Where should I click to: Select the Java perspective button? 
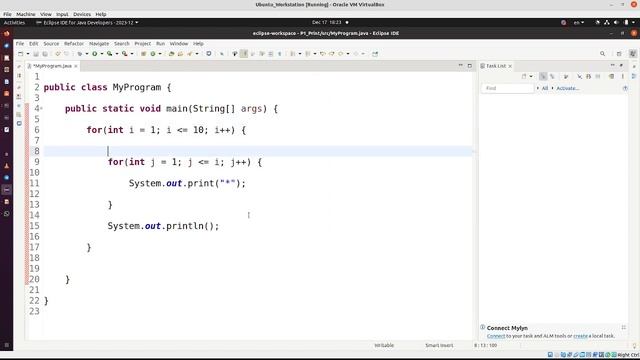633,53
